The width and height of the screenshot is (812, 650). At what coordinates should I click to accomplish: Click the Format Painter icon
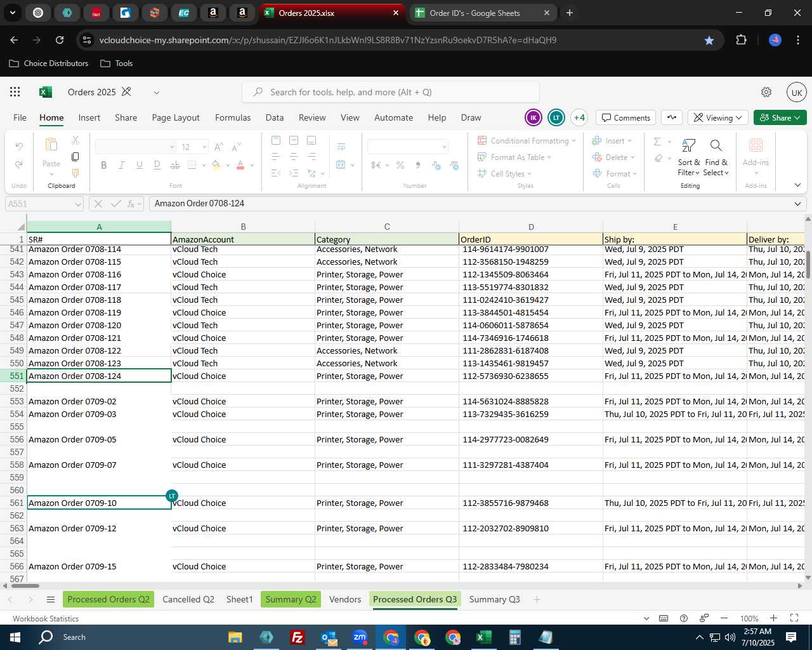point(75,173)
